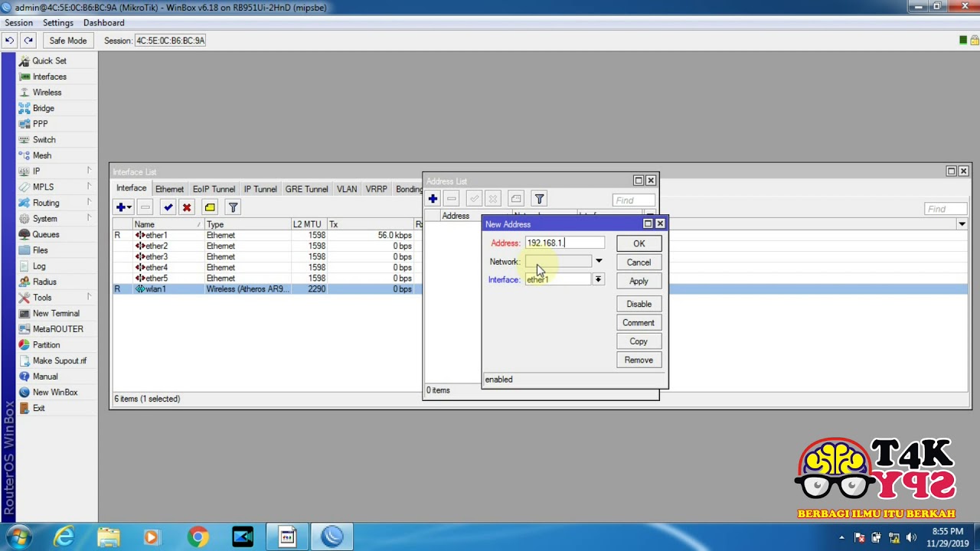Open Windows Start menu

coord(18,536)
